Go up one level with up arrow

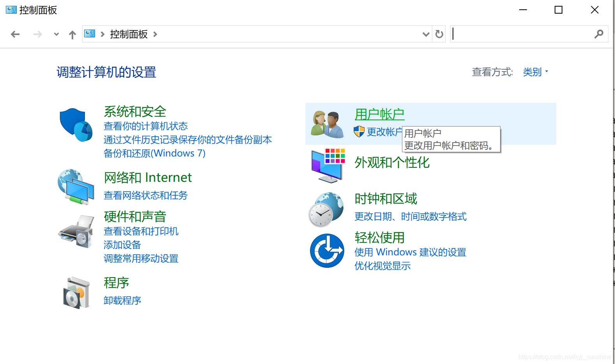(x=72, y=35)
